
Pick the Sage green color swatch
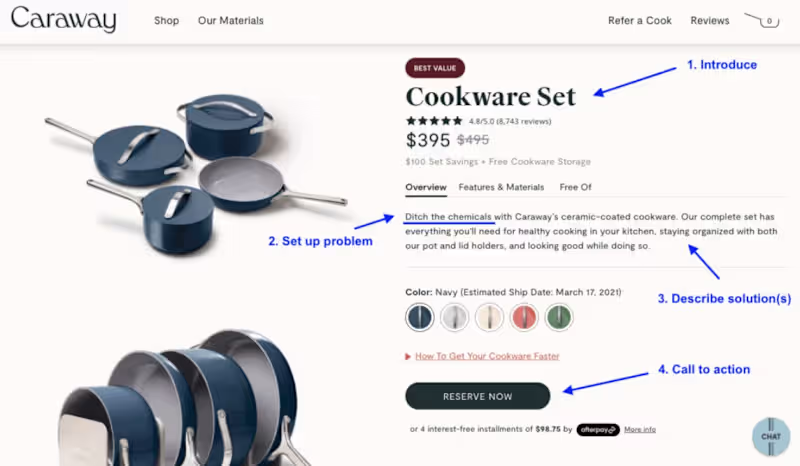[x=559, y=317]
